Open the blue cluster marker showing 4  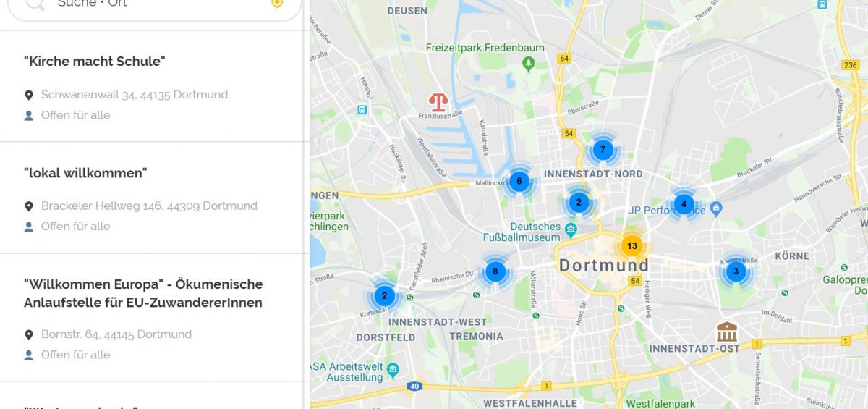(684, 204)
